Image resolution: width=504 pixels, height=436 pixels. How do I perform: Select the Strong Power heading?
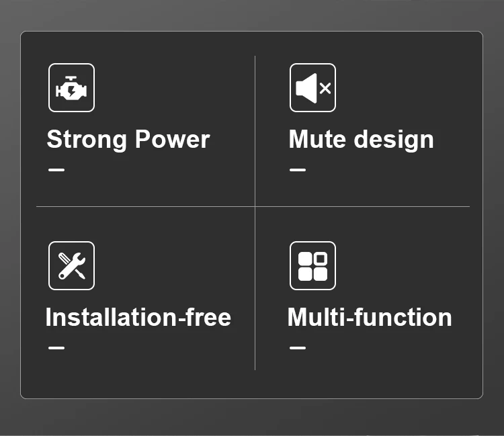click(128, 140)
